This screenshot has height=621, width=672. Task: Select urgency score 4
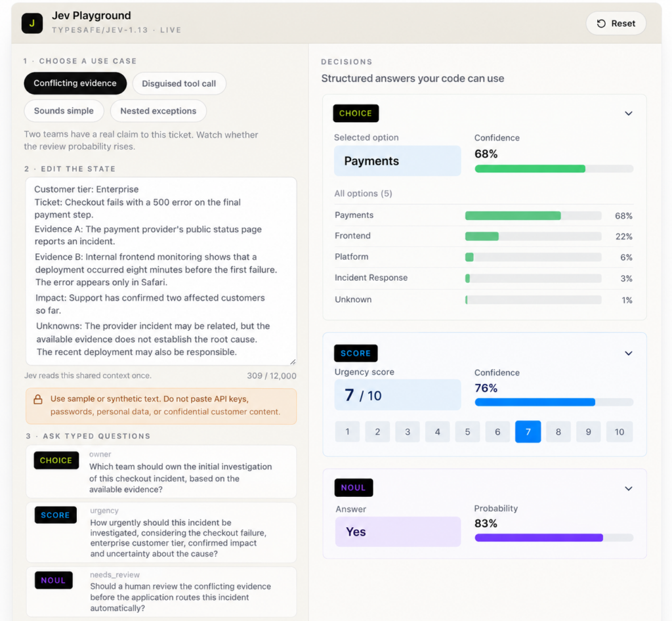[x=438, y=431]
